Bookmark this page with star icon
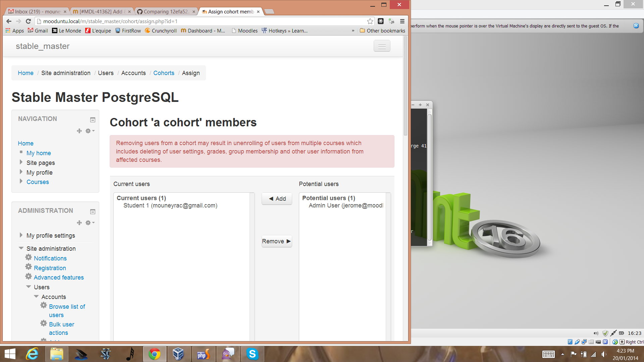 (x=370, y=21)
